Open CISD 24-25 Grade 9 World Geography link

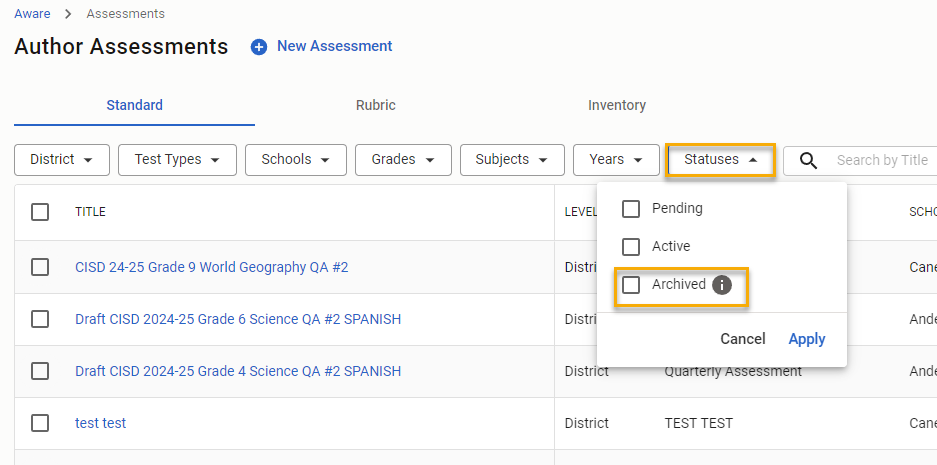click(211, 267)
